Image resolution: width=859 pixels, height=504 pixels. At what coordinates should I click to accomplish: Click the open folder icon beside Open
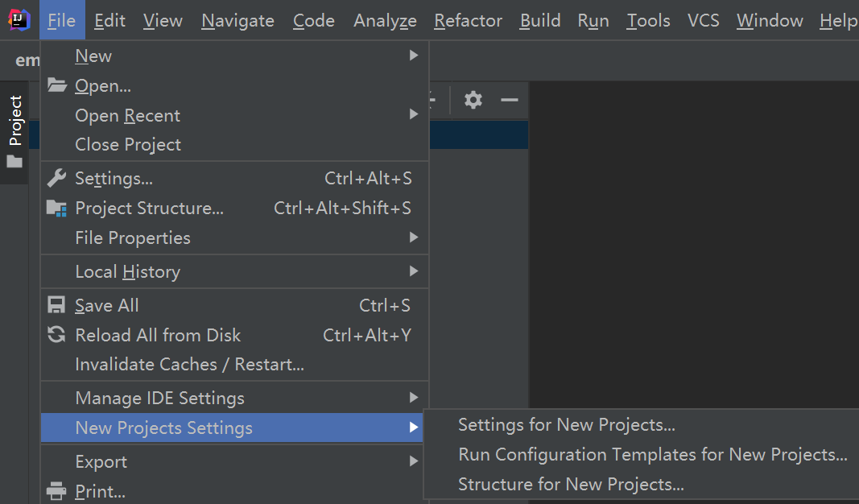pos(56,85)
